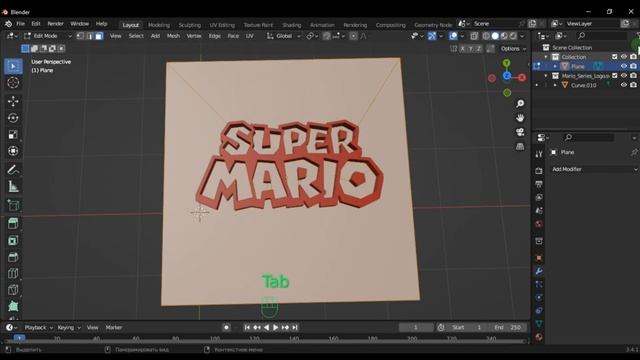Toggle Mario_Series_Logo collection checkbox
The image size is (640, 360).
pos(615,76)
